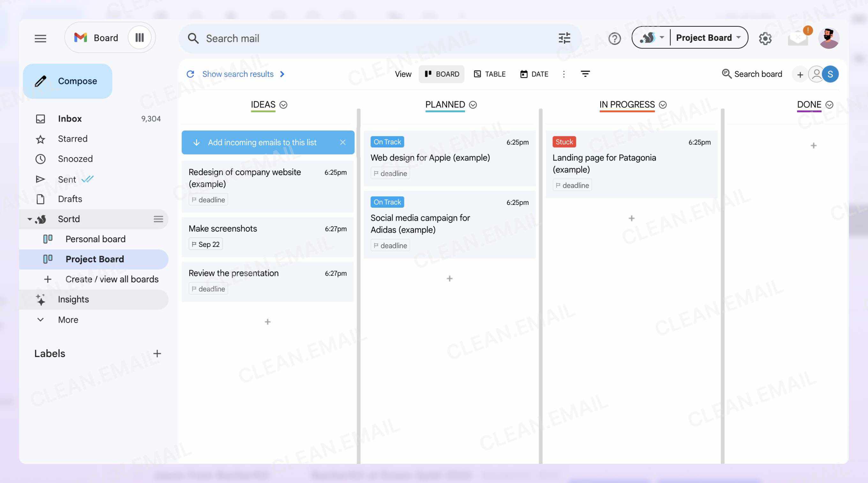Open the IDEAS column chevron menu

coord(283,105)
